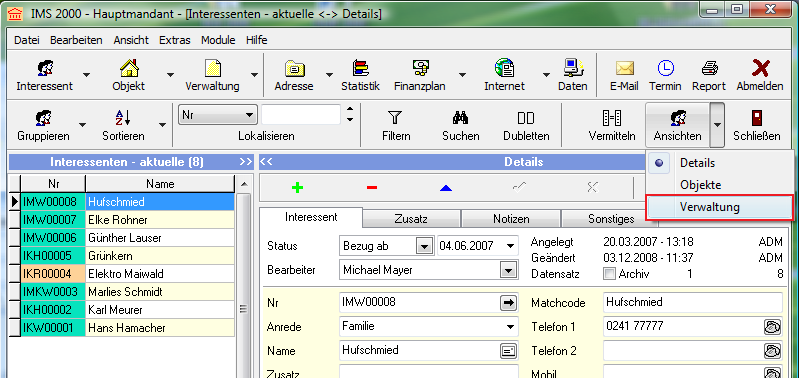Viewport: 799px width, 378px height.
Task: Click the Matchcode field Hufschmied
Action: coord(693,302)
